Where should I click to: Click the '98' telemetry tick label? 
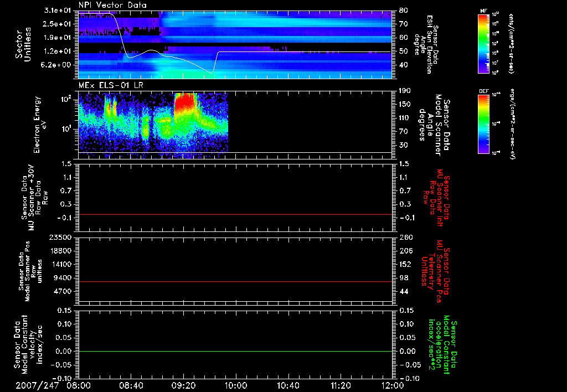click(404, 278)
